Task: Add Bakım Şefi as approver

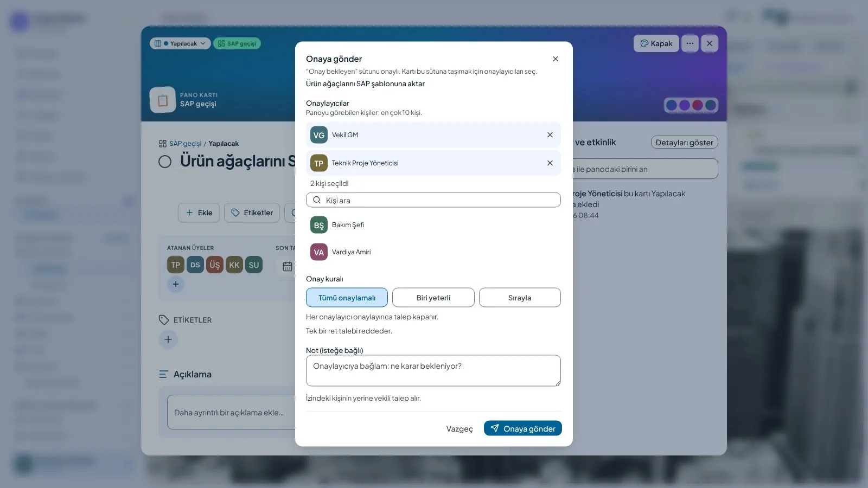Action: tap(433, 225)
